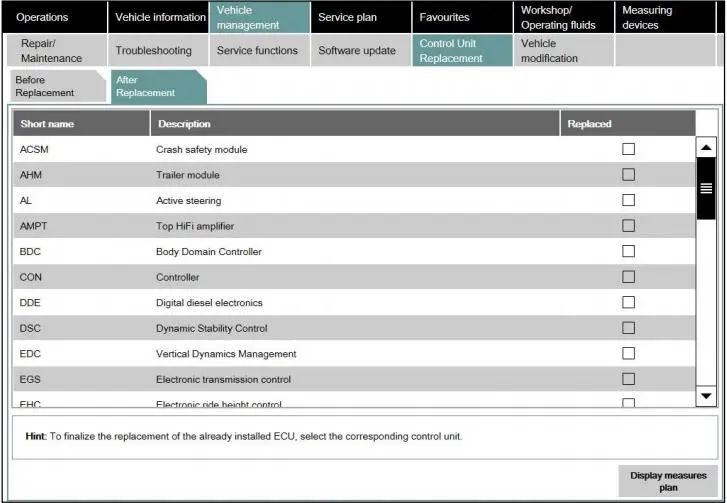Select the DDE short name cell
Image resolution: width=727 pixels, height=503 pixels.
[x=30, y=302]
